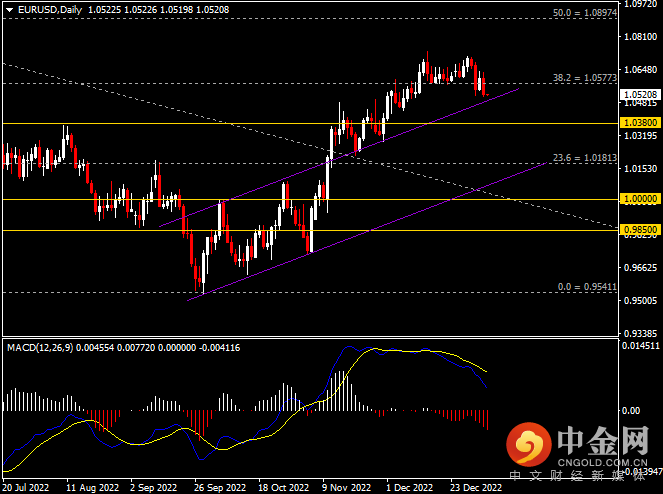Select the highlighted 1.03800 price level label
This screenshot has width=663, height=494.
pos(639,121)
